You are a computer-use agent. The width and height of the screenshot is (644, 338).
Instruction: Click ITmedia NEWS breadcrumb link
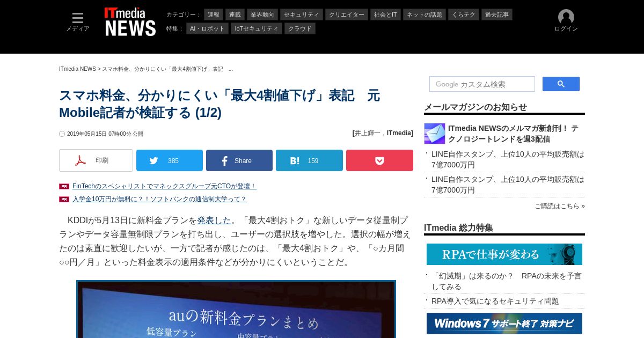pyautogui.click(x=77, y=69)
